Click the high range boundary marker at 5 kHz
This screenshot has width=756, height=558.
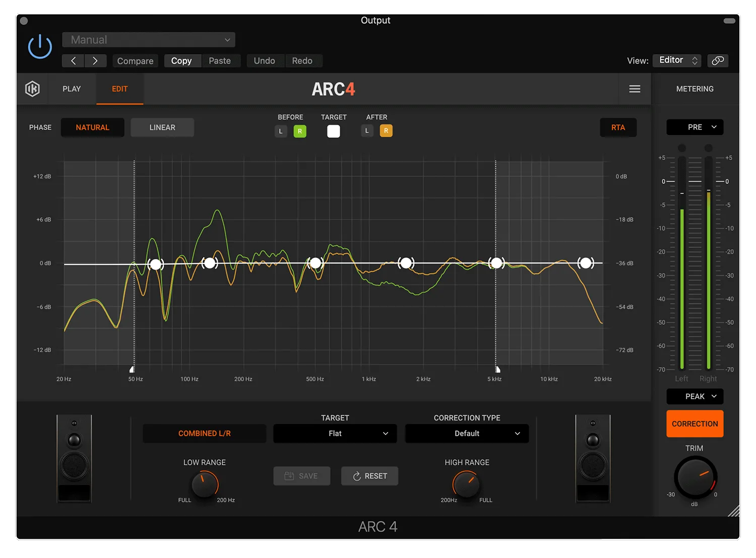click(497, 369)
